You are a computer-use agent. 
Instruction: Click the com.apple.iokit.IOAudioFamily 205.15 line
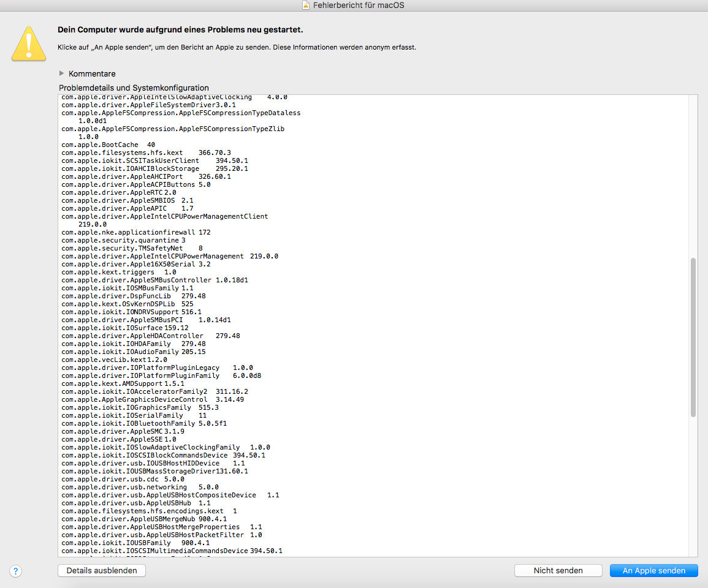[134, 352]
